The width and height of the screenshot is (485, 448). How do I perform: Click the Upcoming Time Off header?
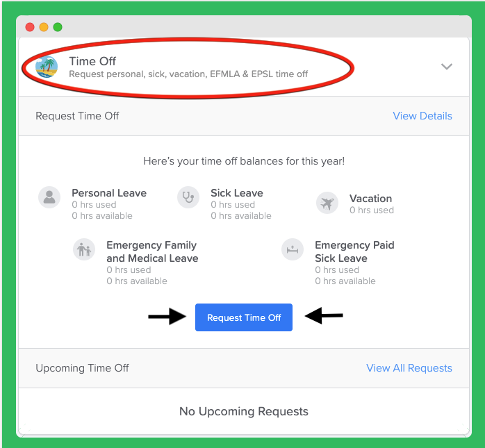[x=82, y=368]
